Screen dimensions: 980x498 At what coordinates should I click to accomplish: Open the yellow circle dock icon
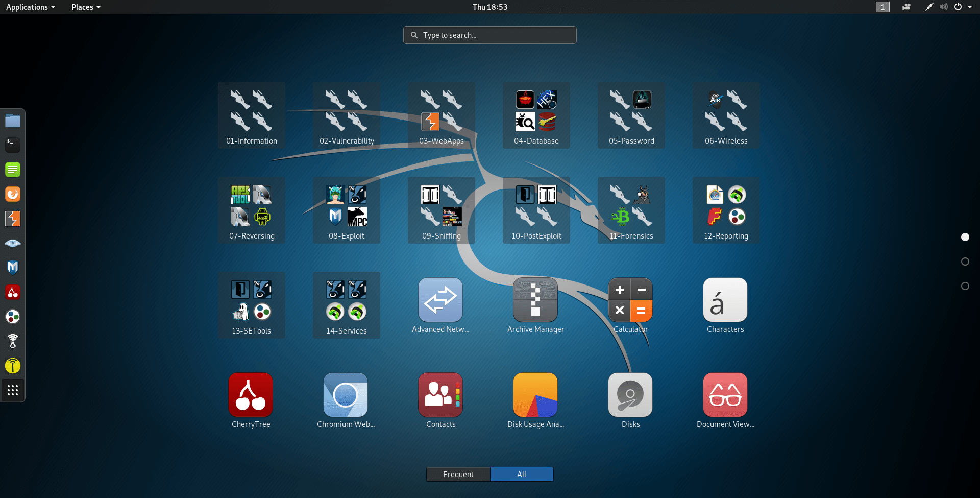click(x=13, y=366)
